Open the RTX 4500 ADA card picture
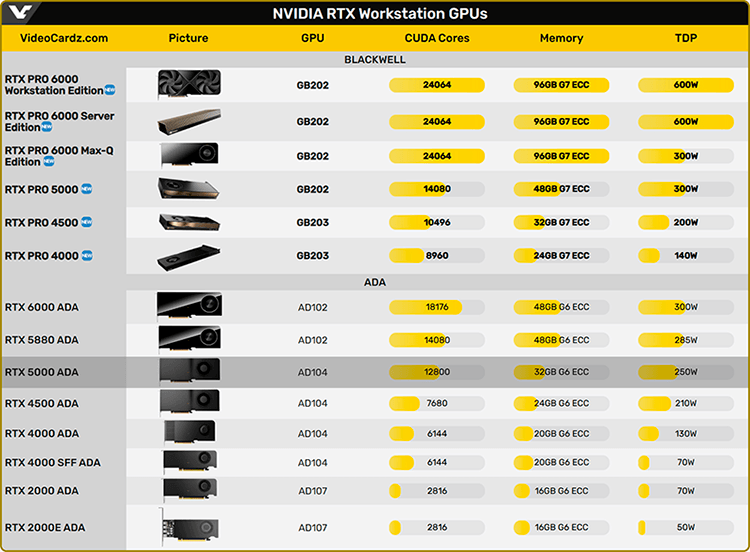The width and height of the screenshot is (750, 552). point(190,402)
